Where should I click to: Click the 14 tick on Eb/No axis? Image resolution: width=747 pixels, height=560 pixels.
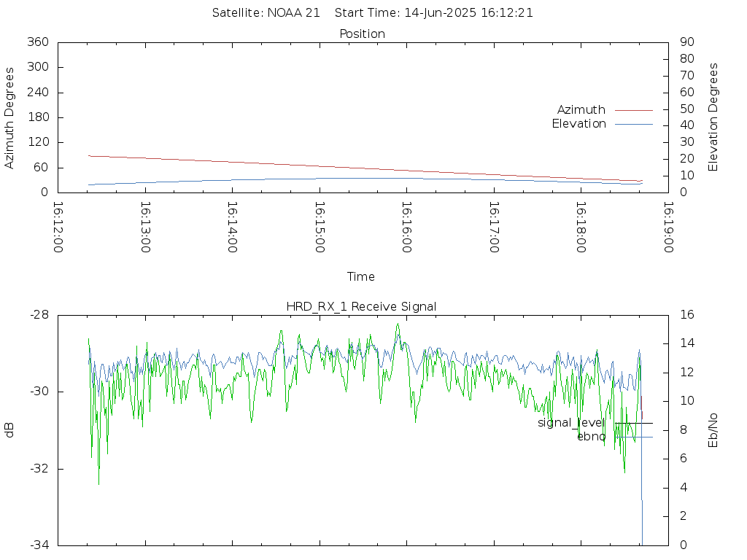(x=687, y=343)
